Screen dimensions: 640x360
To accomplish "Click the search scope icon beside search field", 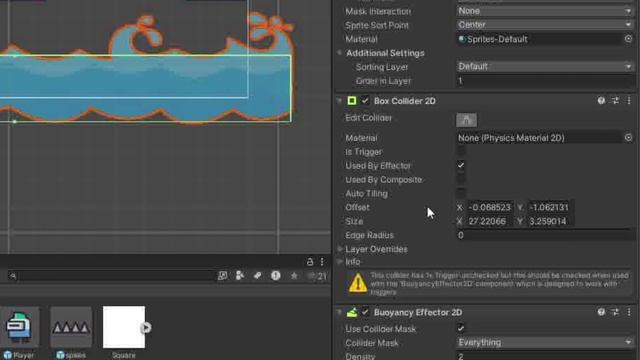I will pos(222,276).
